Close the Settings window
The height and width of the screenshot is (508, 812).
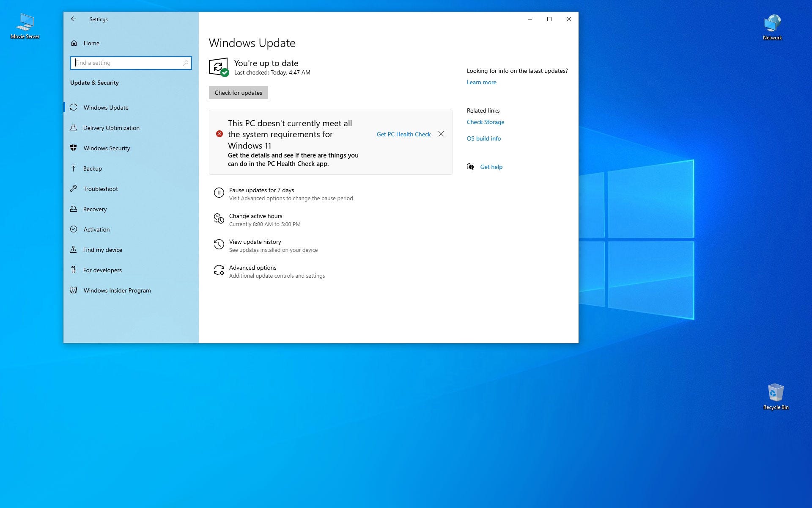point(569,19)
